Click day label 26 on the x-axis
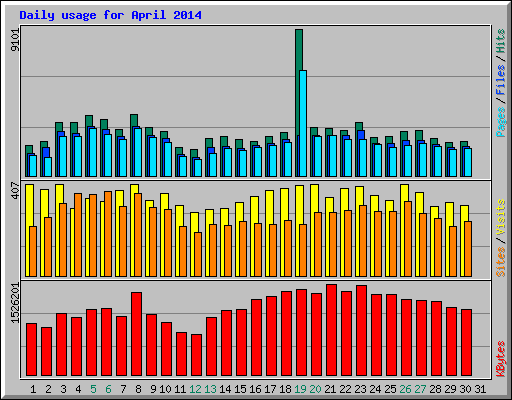 [x=405, y=389]
